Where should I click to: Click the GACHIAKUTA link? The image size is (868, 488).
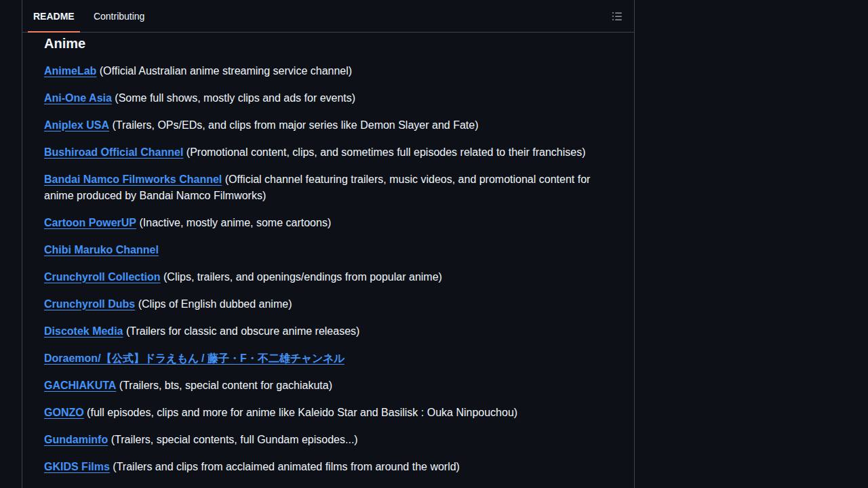tap(80, 386)
